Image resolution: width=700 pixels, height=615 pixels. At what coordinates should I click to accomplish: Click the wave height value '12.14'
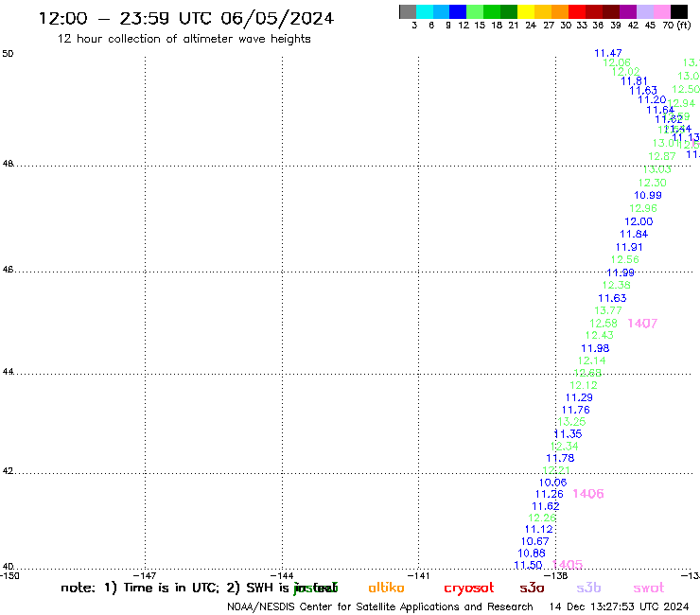coord(592,360)
